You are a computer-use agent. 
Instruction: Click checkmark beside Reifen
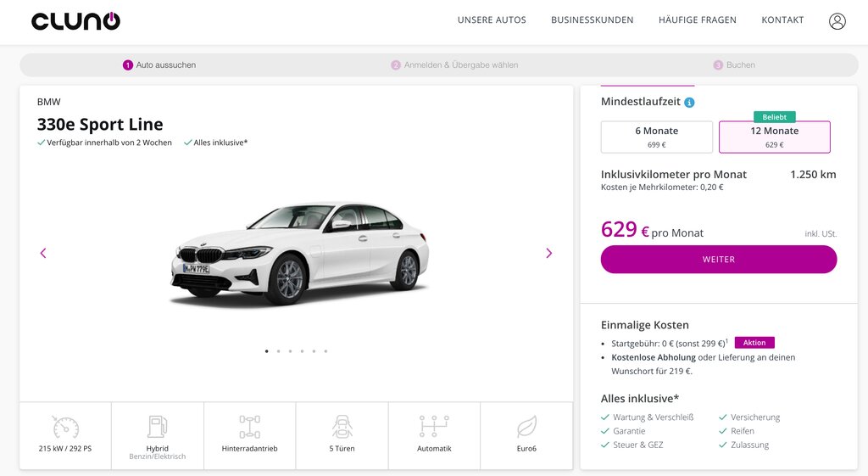tap(722, 431)
